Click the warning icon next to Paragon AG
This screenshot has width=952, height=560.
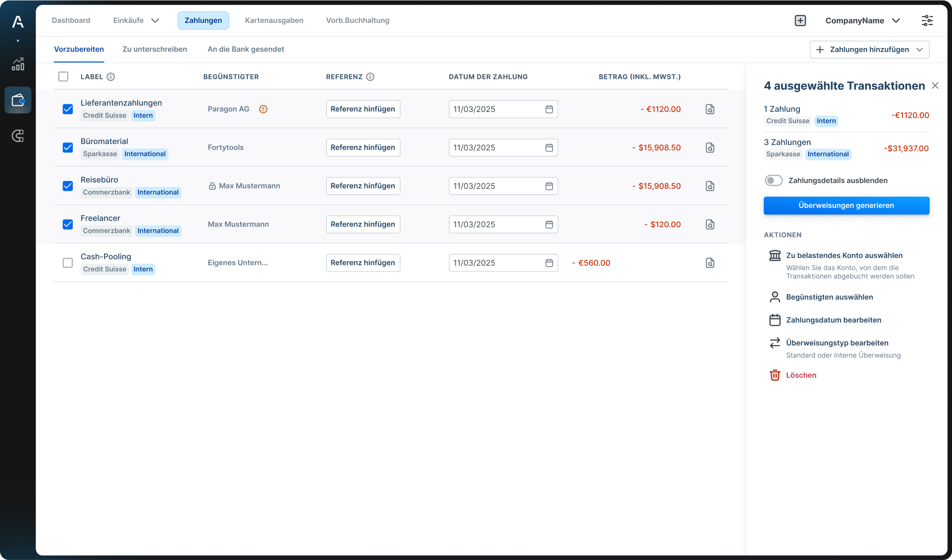pos(263,109)
